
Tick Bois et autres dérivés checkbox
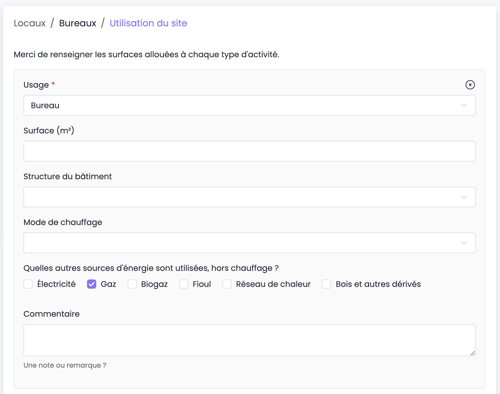coord(326,284)
